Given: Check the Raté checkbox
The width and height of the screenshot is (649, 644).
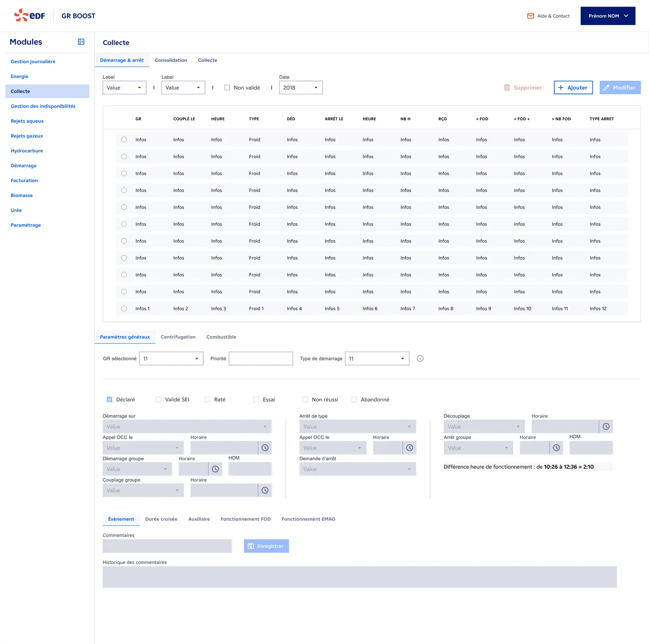Looking at the screenshot, I should [x=208, y=400].
